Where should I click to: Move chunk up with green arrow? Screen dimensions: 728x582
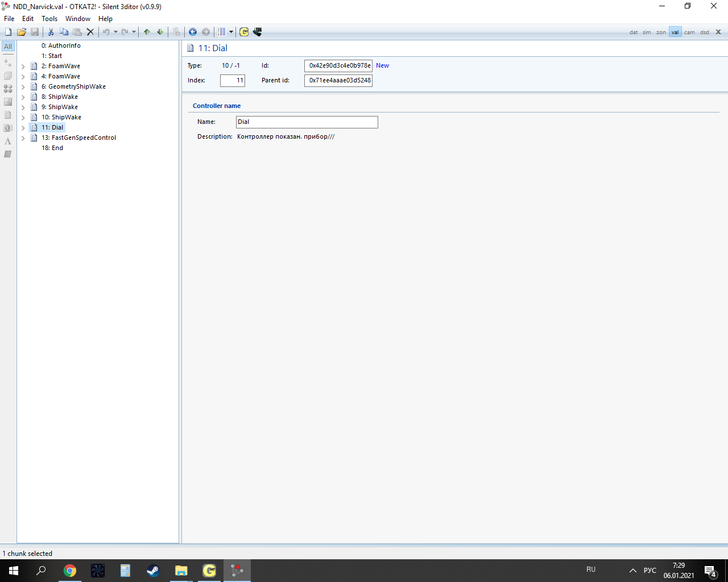coord(147,32)
